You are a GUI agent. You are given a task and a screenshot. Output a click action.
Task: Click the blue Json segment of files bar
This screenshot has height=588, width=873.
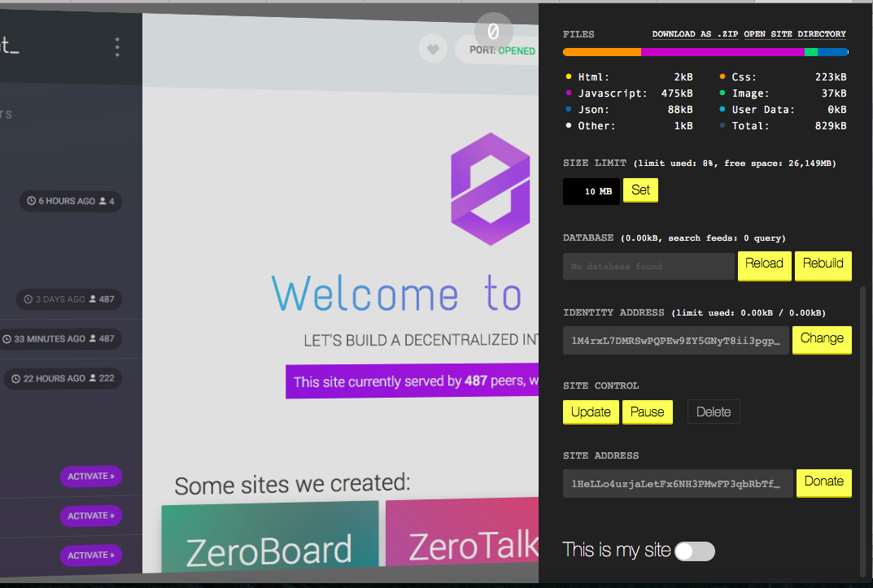[x=833, y=52]
